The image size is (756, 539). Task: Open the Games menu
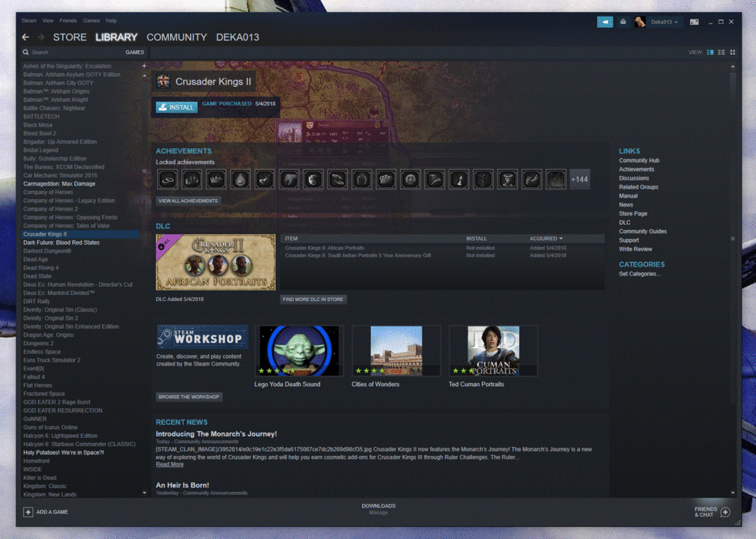pyautogui.click(x=91, y=21)
